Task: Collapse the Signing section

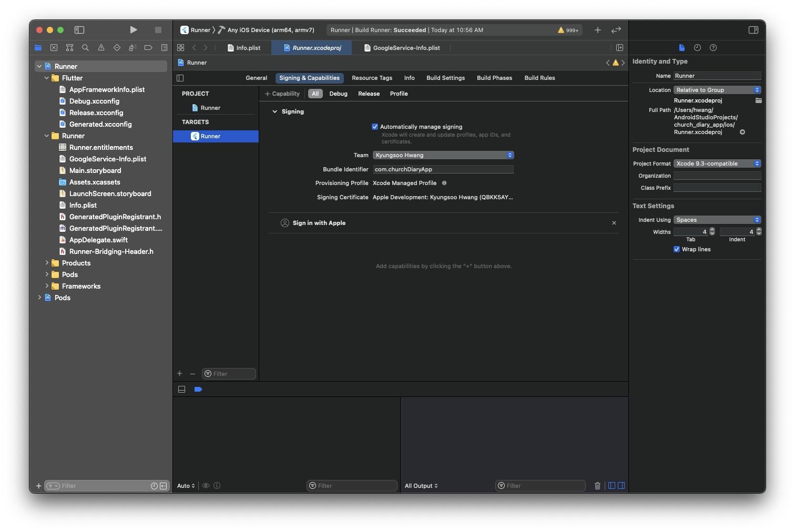Action: pyautogui.click(x=274, y=111)
